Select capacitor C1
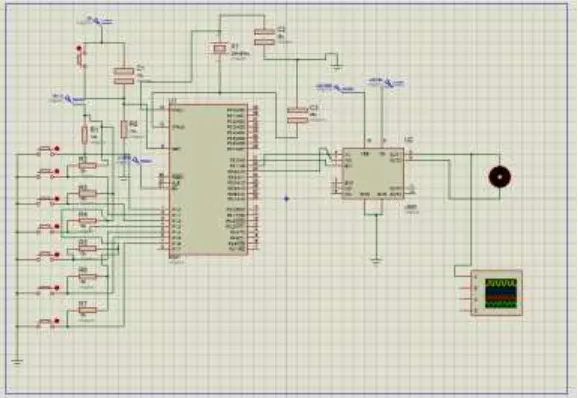The height and width of the screenshot is (398, 578). click(x=123, y=76)
